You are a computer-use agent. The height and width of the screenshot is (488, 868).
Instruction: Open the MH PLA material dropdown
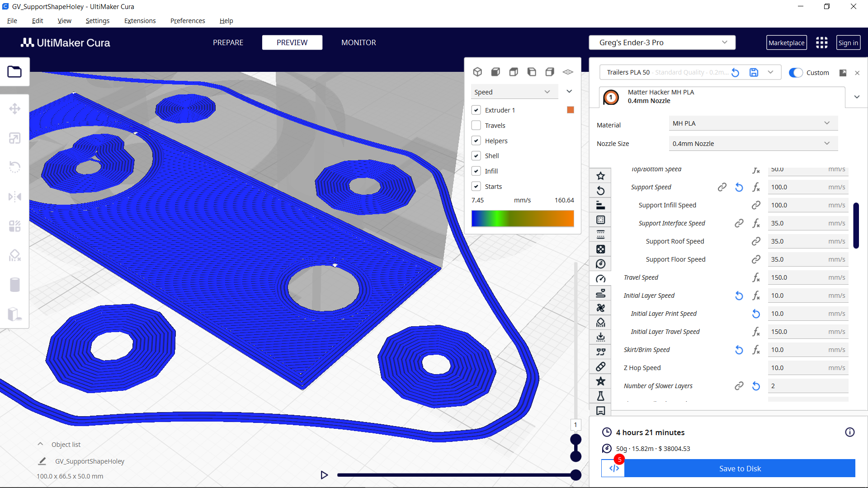753,123
